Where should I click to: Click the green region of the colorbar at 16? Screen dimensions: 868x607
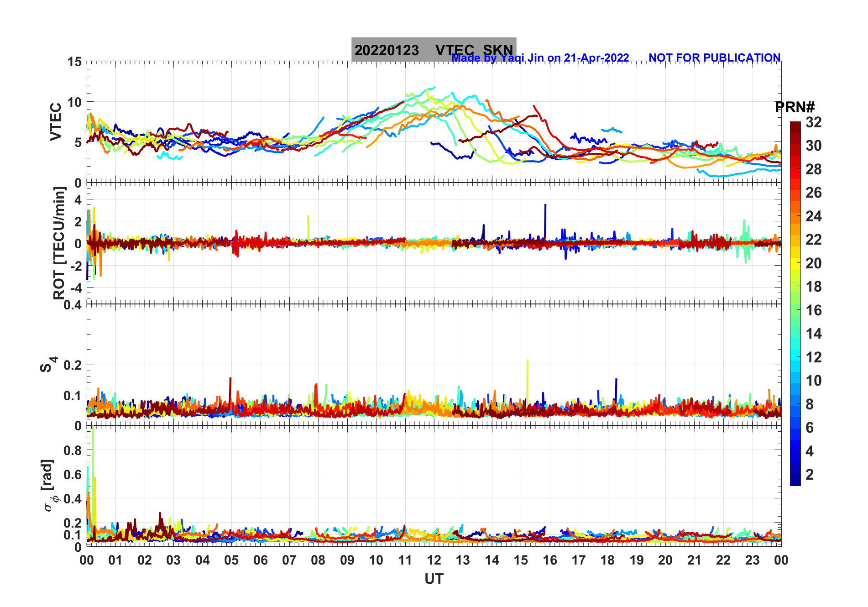[795, 310]
